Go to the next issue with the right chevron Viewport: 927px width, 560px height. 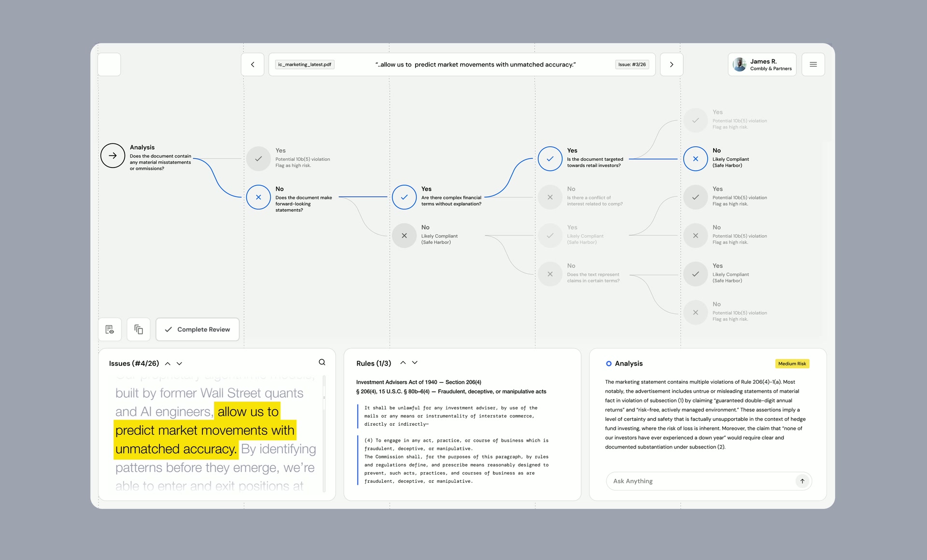pyautogui.click(x=671, y=64)
